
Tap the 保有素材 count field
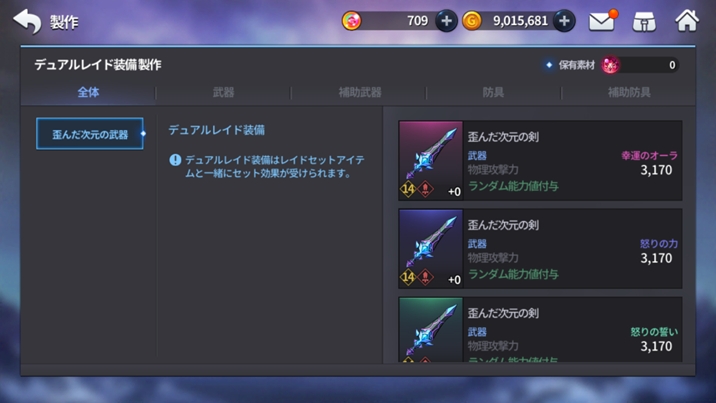pyautogui.click(x=641, y=65)
